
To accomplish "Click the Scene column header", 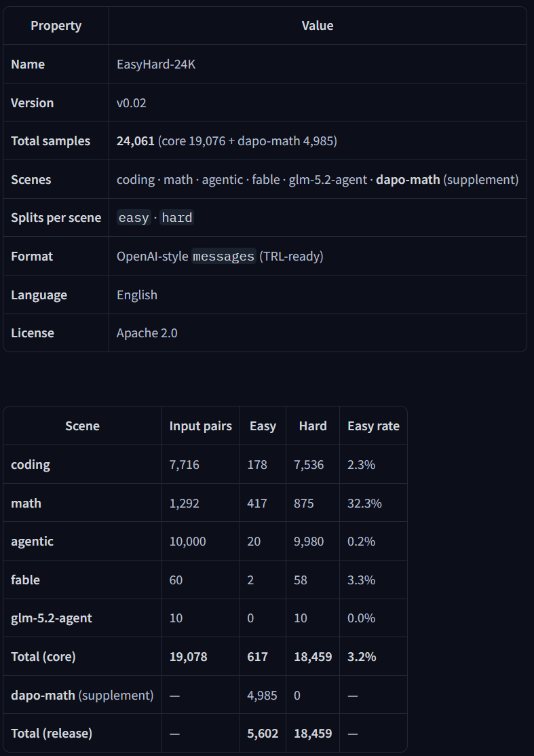I will pos(82,426).
